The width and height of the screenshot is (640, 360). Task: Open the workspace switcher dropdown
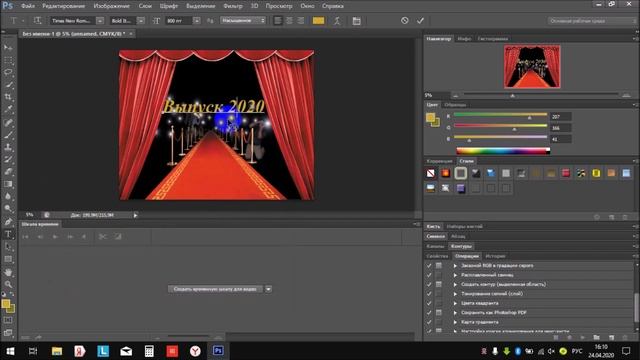[x=592, y=20]
